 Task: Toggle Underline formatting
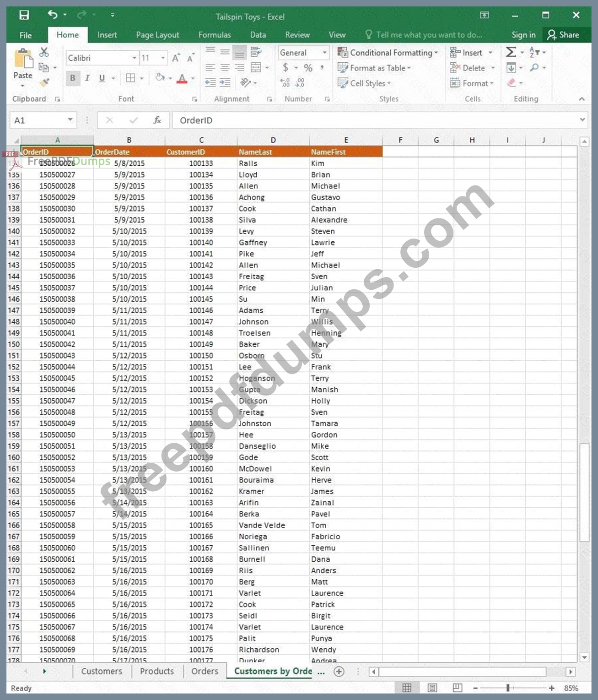[x=102, y=78]
